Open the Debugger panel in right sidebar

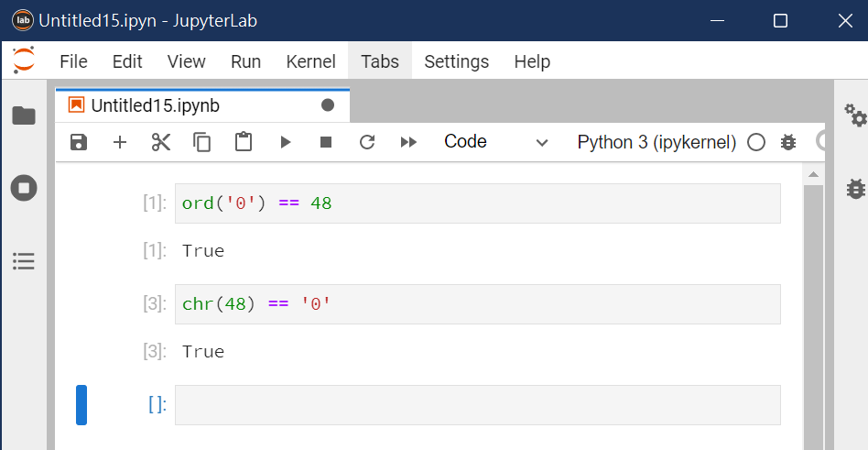856,189
